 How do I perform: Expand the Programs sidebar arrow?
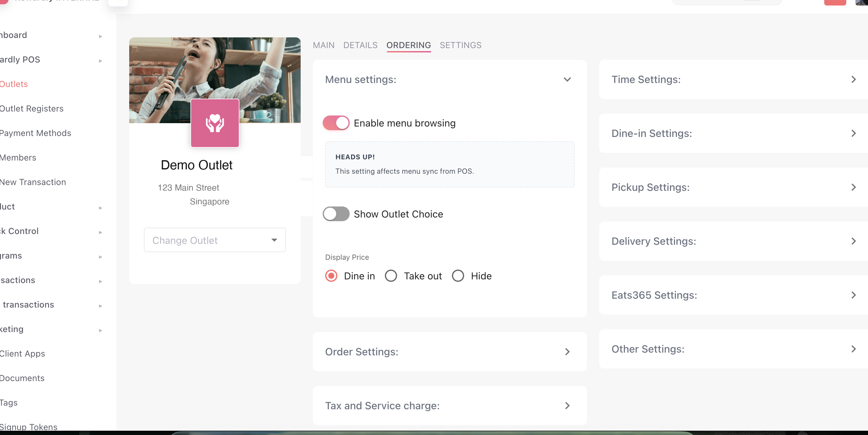(100, 257)
